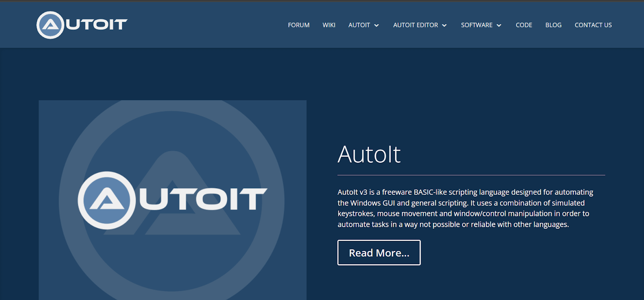Click the SOFTWARE menu label
The image size is (644, 300).
(477, 25)
